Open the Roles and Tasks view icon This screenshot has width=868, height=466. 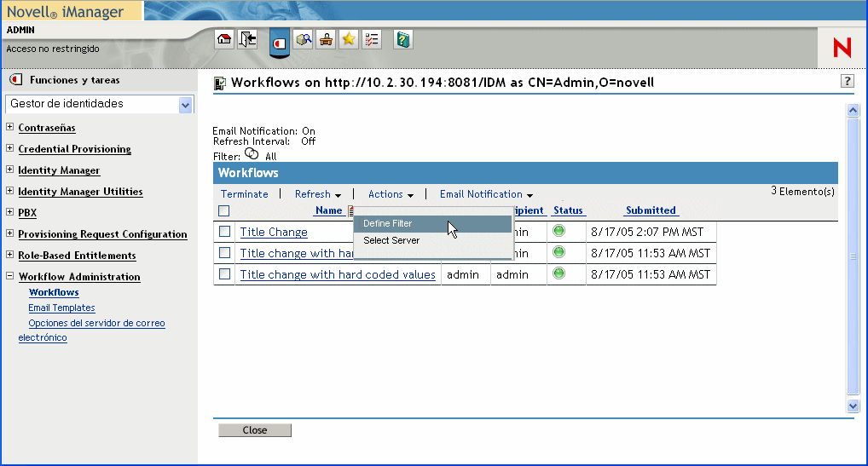pos(280,43)
